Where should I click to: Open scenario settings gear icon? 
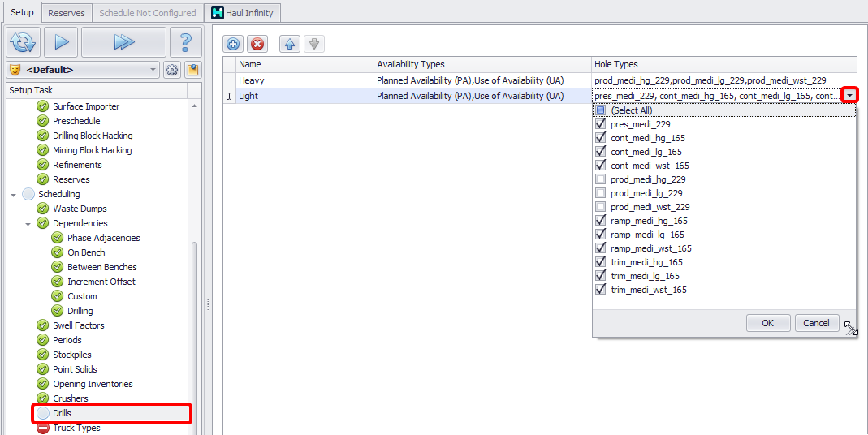[x=172, y=71]
